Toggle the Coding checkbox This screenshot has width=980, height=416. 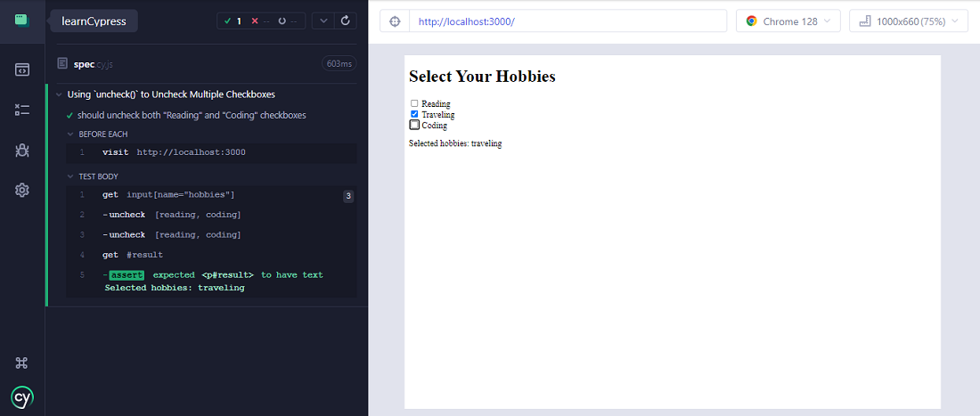[414, 125]
